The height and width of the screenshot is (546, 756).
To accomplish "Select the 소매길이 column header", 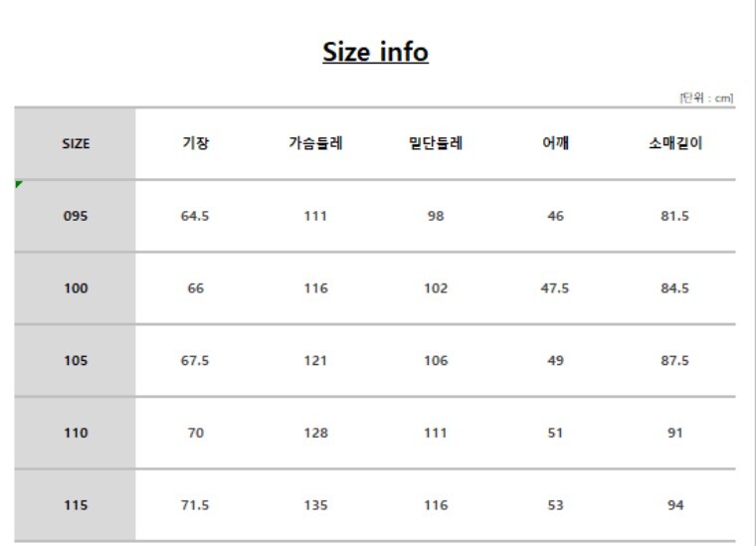I will pyautogui.click(x=675, y=143).
